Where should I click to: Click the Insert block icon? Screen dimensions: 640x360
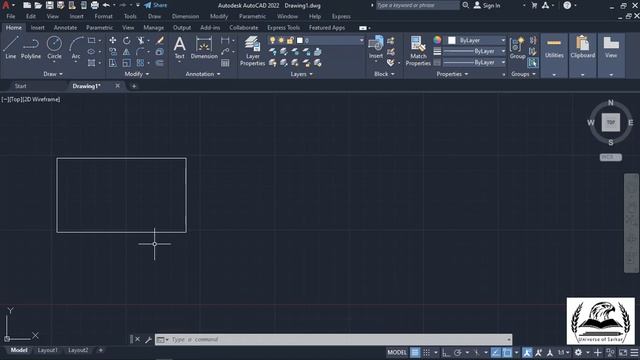(x=376, y=47)
